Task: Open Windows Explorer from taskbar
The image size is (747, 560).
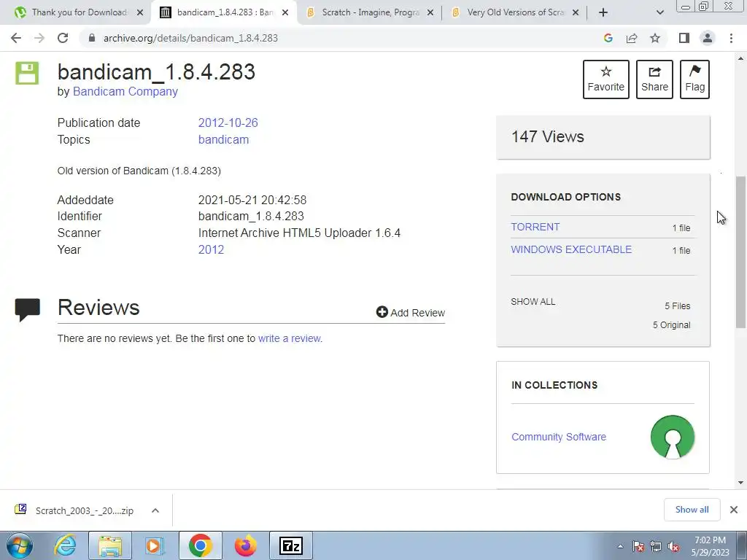Action: 110,545
